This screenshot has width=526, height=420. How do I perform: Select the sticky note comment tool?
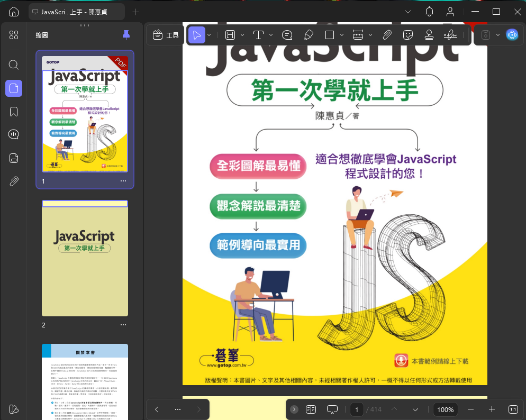[x=287, y=35]
